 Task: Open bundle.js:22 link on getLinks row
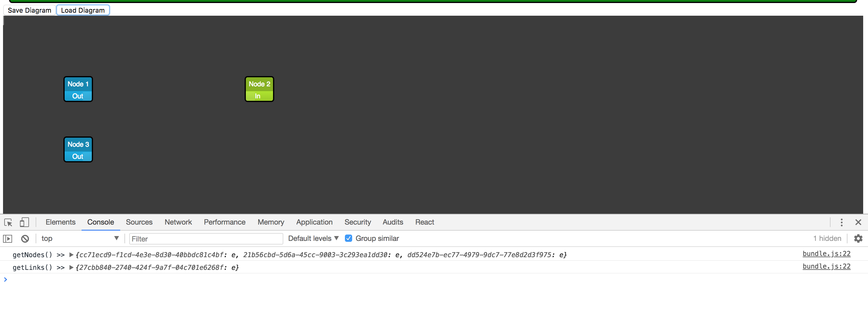click(x=826, y=267)
